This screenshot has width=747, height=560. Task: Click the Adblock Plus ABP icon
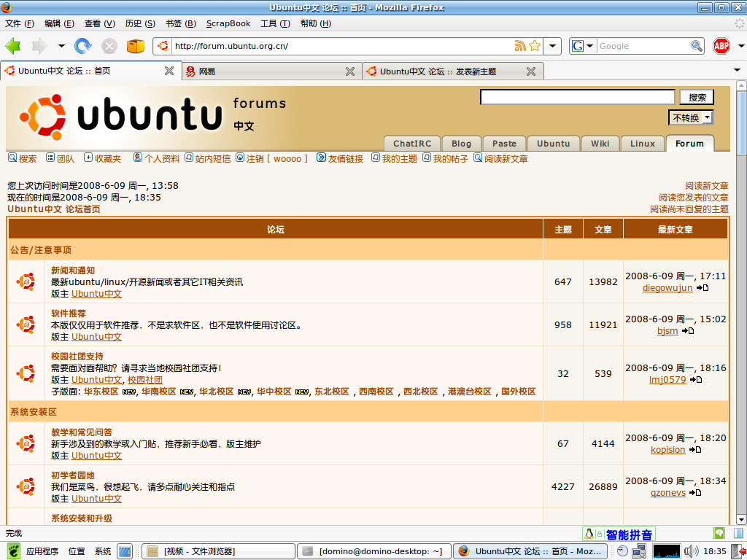[721, 46]
